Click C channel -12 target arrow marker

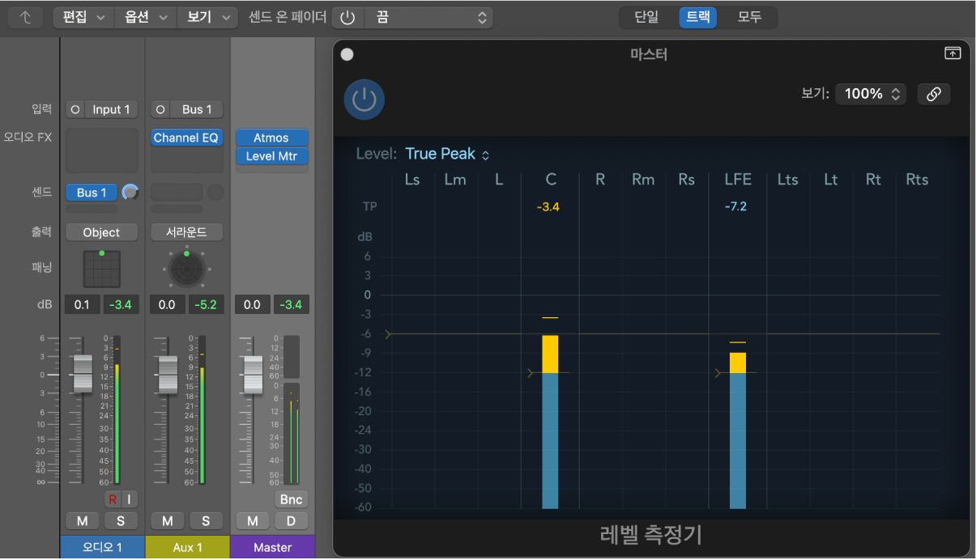tap(531, 373)
